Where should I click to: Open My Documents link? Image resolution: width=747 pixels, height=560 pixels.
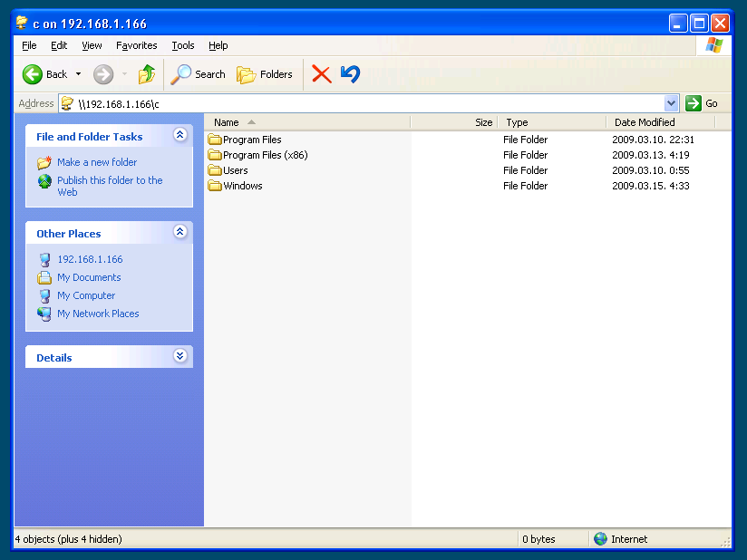tap(89, 277)
